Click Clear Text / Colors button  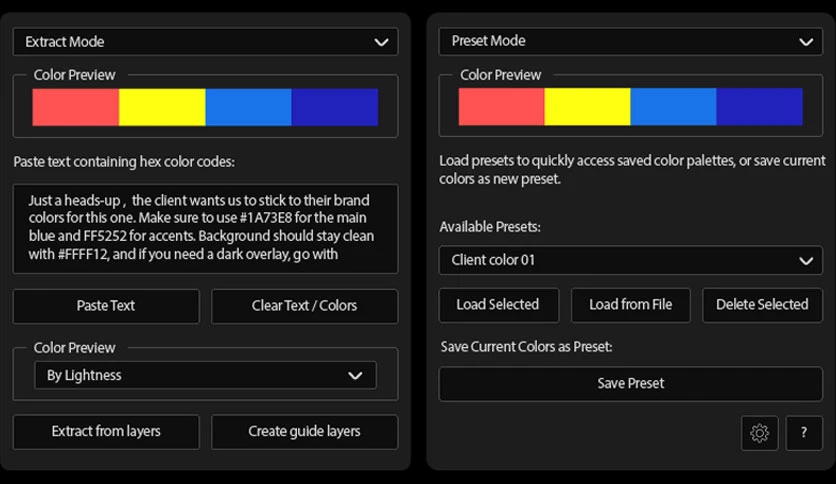pos(304,306)
